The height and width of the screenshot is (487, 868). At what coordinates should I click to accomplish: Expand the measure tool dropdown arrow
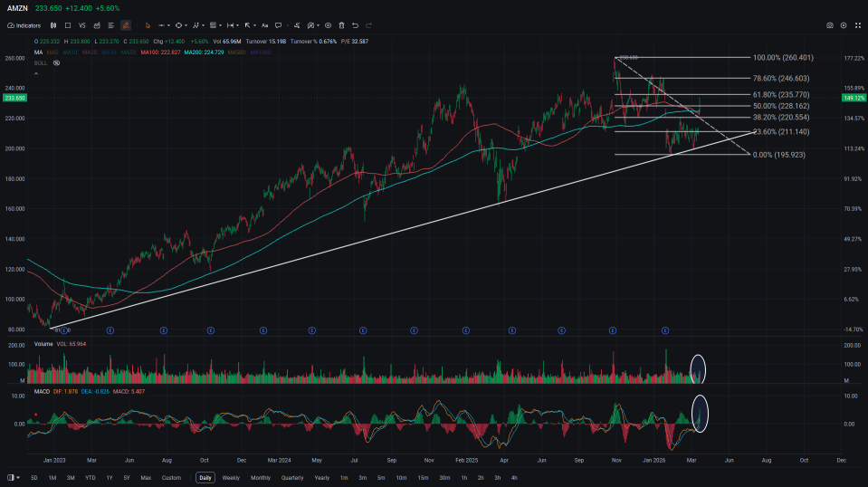pyautogui.click(x=237, y=25)
